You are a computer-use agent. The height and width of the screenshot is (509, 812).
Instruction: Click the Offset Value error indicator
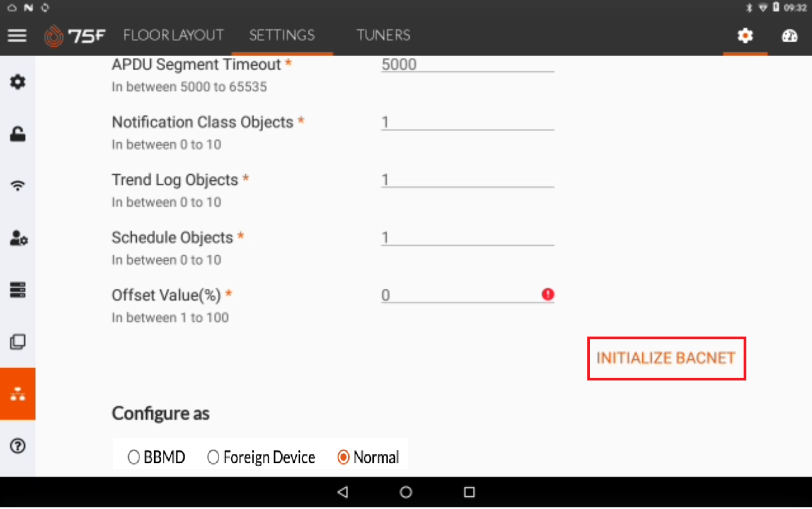[548, 294]
